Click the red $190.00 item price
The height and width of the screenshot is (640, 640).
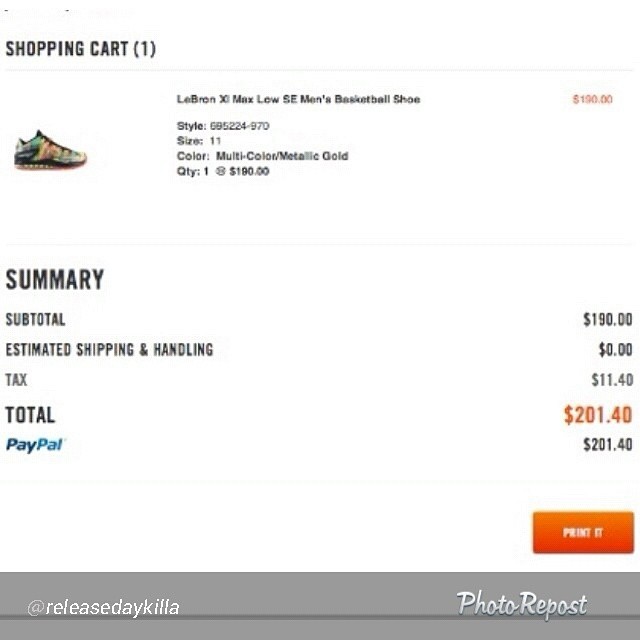pyautogui.click(x=592, y=99)
